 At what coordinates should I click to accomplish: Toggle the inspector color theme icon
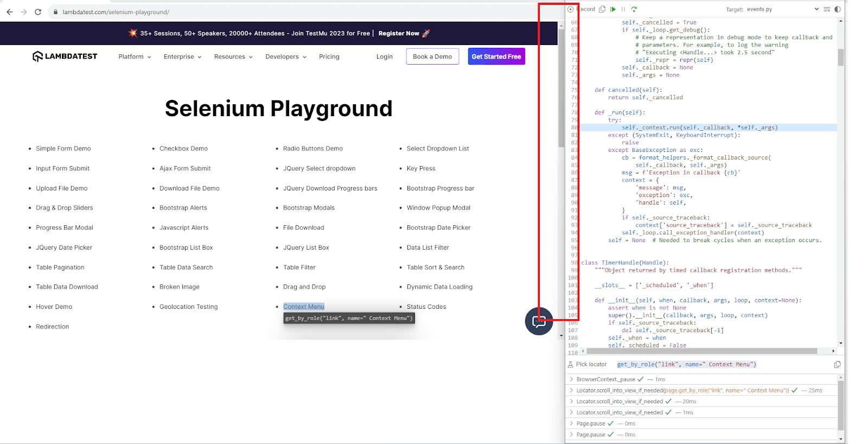pos(838,9)
